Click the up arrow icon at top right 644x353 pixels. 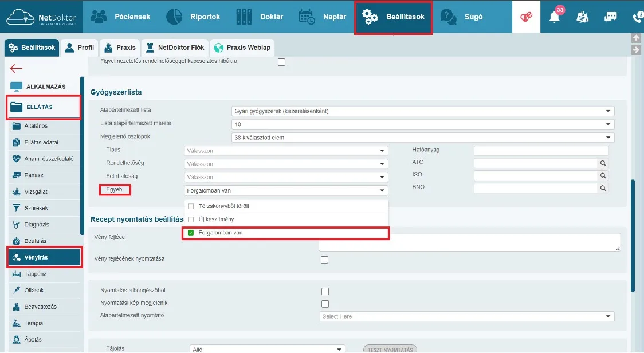(636, 38)
